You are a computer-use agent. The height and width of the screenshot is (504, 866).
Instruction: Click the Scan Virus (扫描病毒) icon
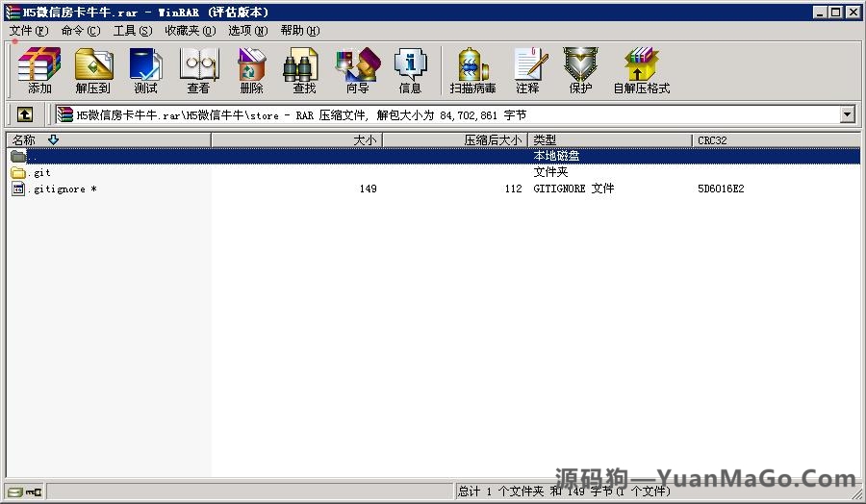pos(472,70)
